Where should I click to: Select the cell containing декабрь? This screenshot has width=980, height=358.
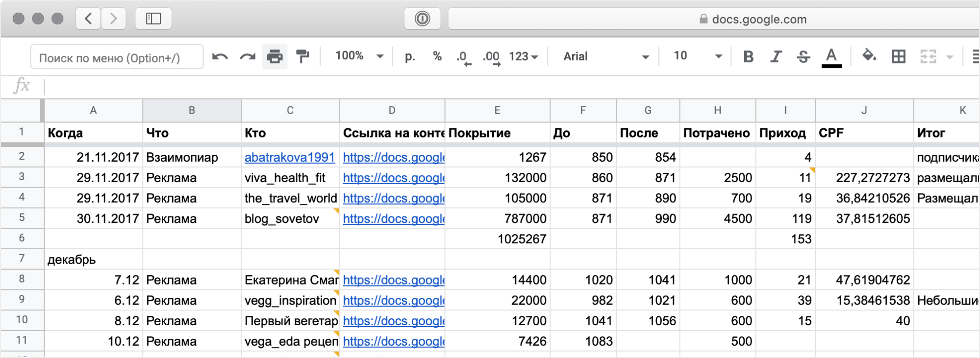pos(94,260)
